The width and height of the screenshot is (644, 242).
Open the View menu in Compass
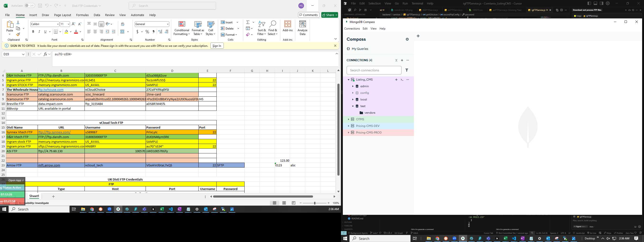[x=373, y=29]
